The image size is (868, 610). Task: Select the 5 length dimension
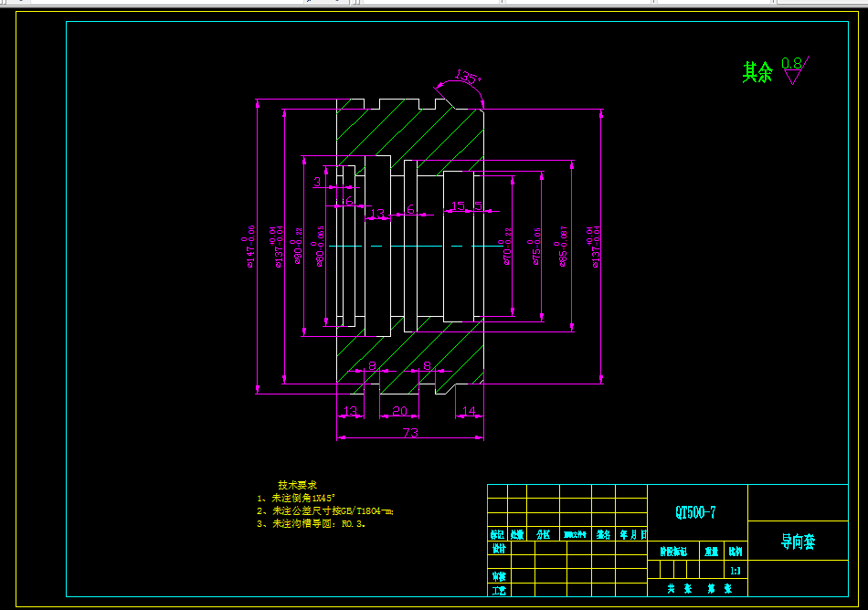pyautogui.click(x=478, y=205)
